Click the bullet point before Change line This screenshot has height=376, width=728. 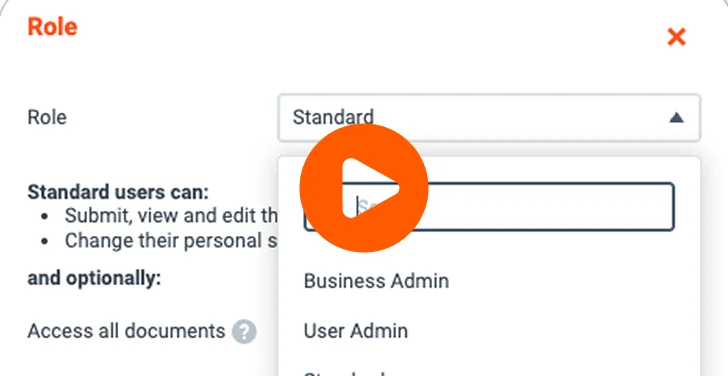45,242
